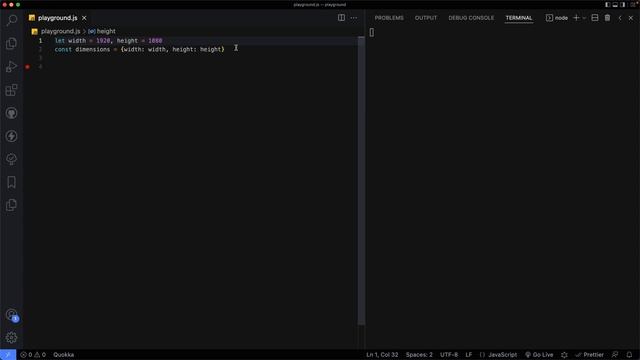This screenshot has height=360, width=640.
Task: Change the Spaces: 2 indentation setting
Action: pyautogui.click(x=419, y=355)
